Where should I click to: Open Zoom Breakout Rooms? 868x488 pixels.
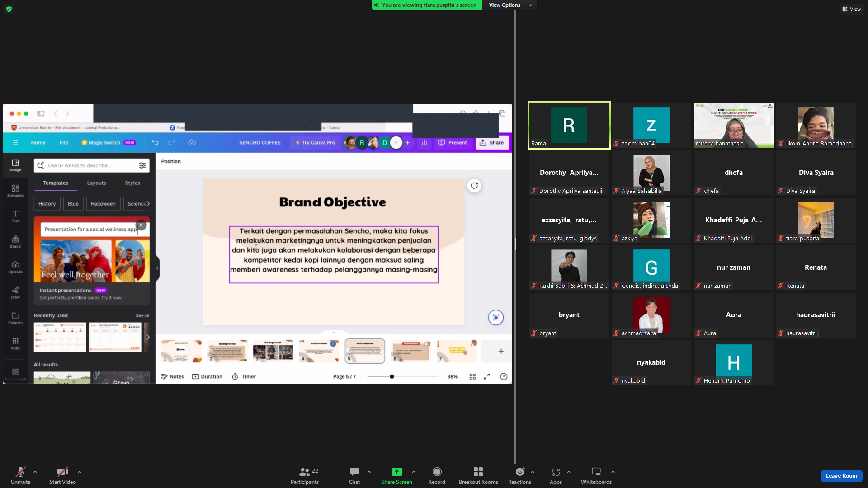(478, 476)
